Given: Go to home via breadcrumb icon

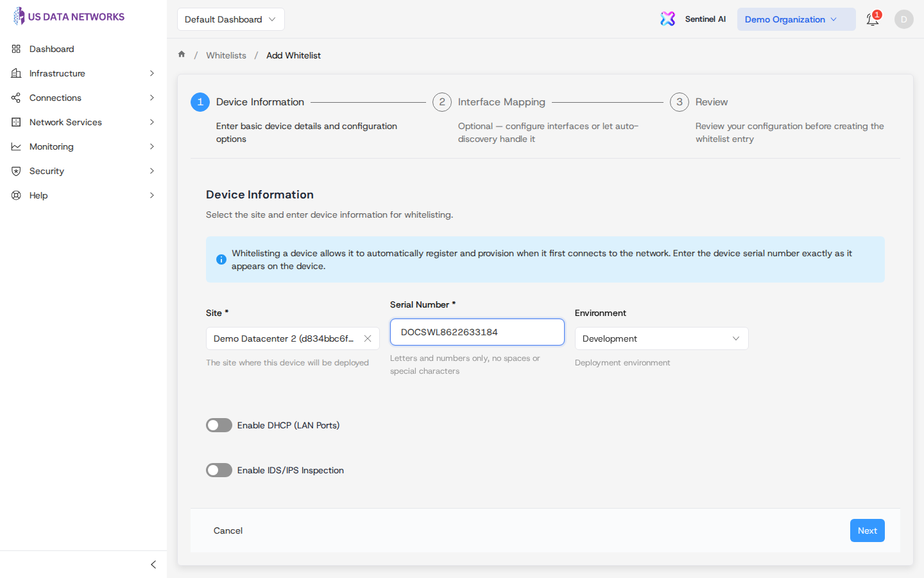Looking at the screenshot, I should coord(182,55).
